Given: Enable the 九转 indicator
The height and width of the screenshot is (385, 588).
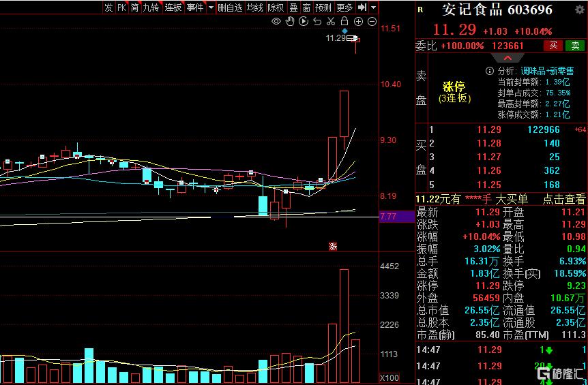Looking at the screenshot, I should point(151,7).
